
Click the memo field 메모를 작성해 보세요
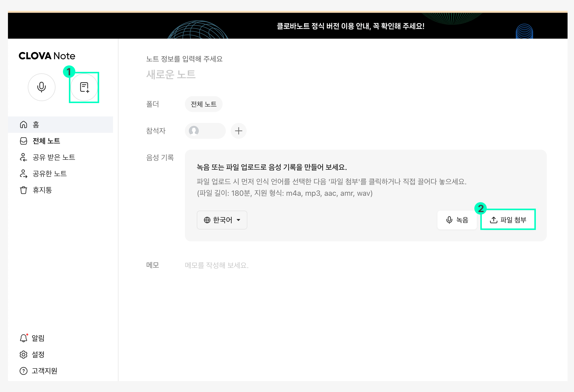pyautogui.click(x=217, y=265)
